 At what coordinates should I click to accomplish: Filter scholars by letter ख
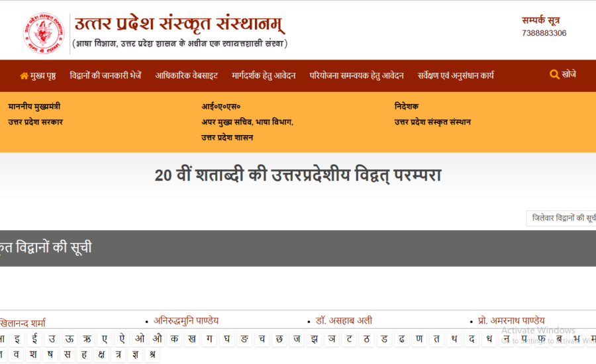click(192, 339)
